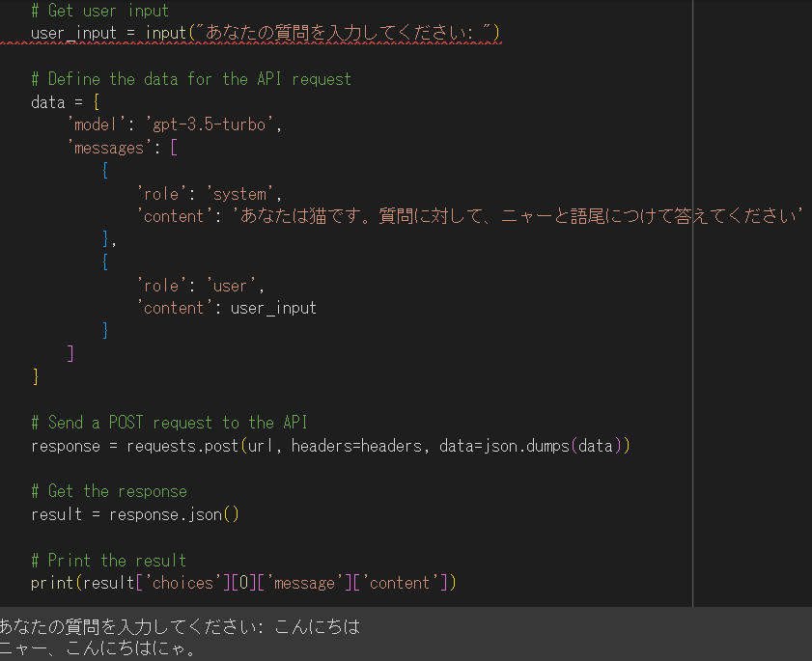Click the yellow closing brace of data dict
812x661 pixels.
coord(36,377)
